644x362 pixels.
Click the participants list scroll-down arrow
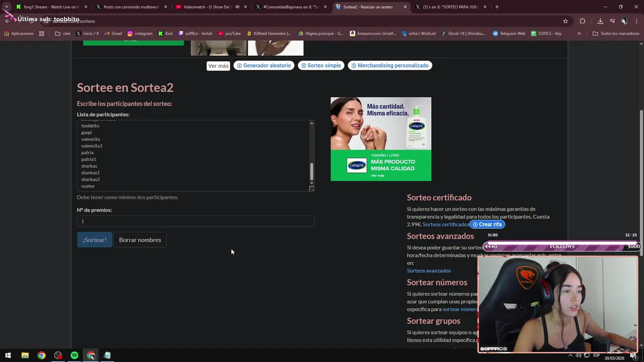point(311,183)
